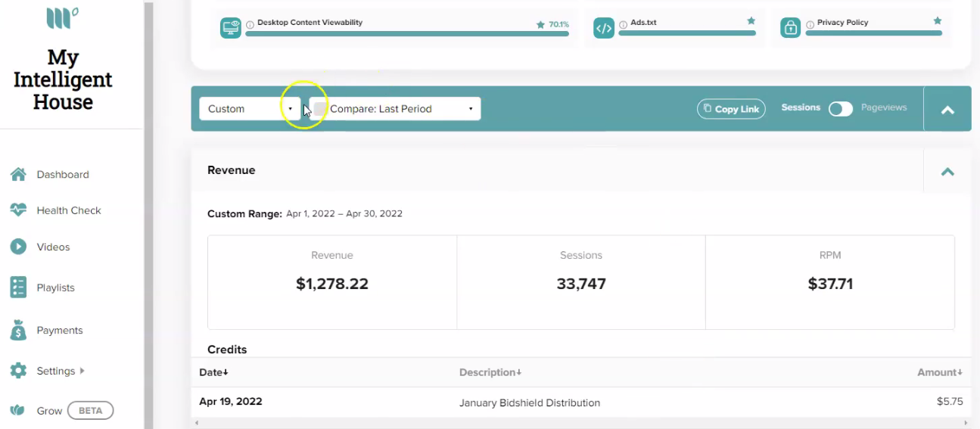Open the Custom date range dropdown
The height and width of the screenshot is (429, 980).
[x=250, y=109]
